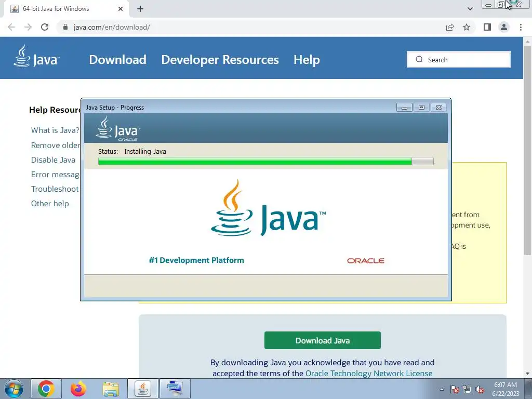Screen dimensions: 532x399
Task: Open a new browser tab
Action: click(x=140, y=9)
